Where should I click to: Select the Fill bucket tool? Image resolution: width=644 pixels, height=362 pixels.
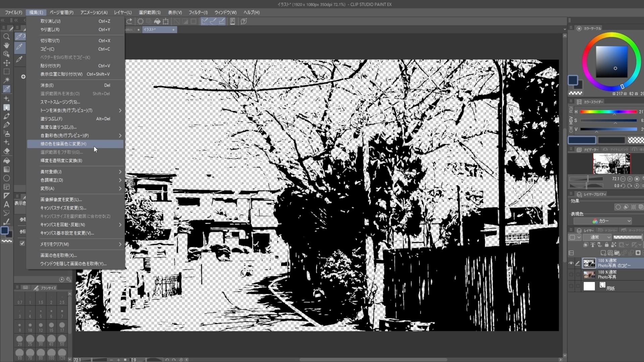(x=6, y=161)
